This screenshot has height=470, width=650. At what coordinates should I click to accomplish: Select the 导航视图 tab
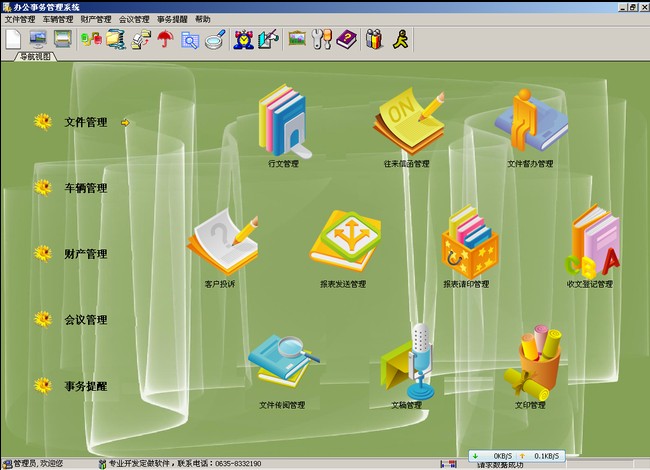(x=37, y=57)
